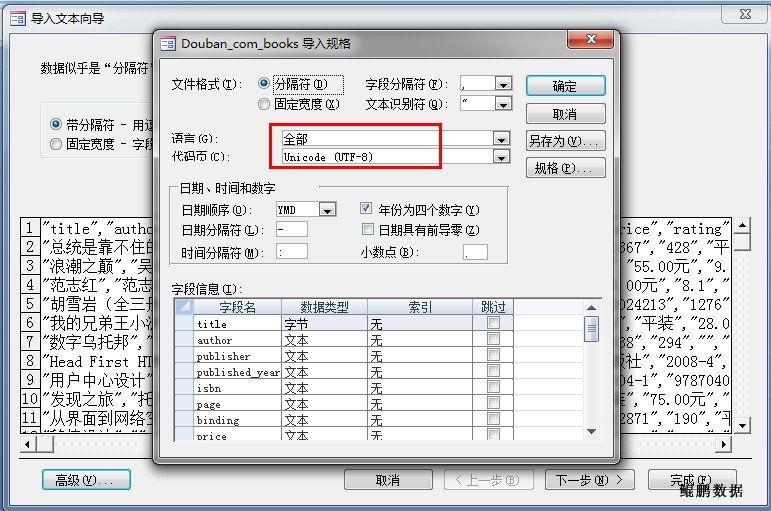Screen dimensions: 771x511
Task: Click 另存为 button
Action: pyautogui.click(x=565, y=142)
